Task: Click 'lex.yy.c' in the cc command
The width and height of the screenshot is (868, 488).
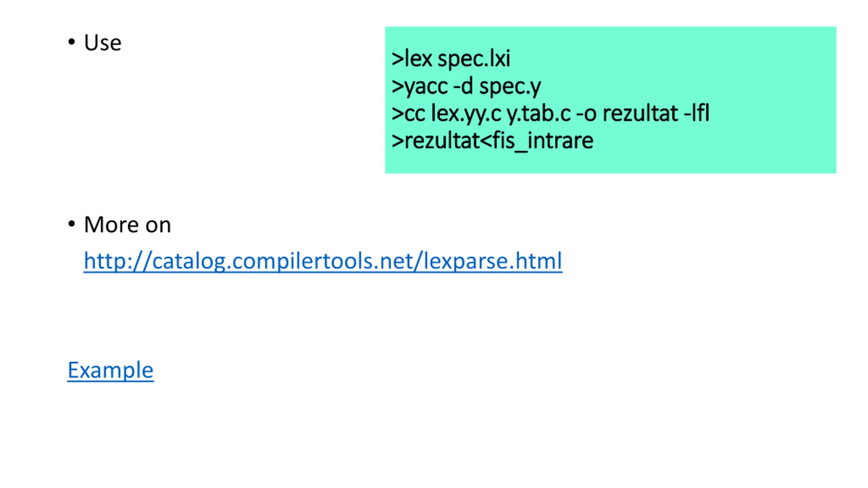Action: pos(466,114)
